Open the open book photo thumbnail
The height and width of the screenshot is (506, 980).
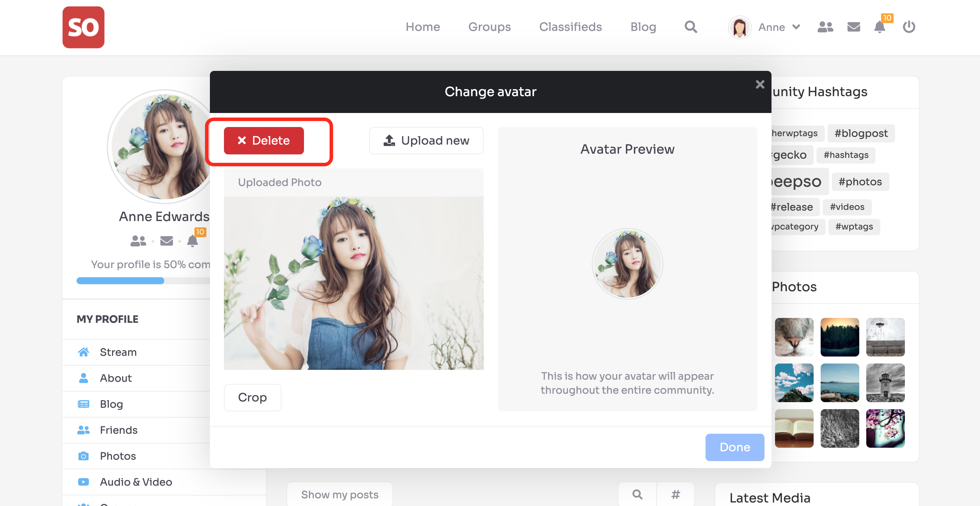point(794,428)
